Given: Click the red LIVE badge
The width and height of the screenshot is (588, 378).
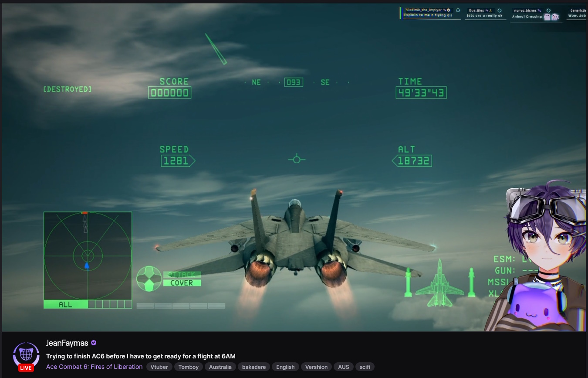Looking at the screenshot, I should pos(26,368).
